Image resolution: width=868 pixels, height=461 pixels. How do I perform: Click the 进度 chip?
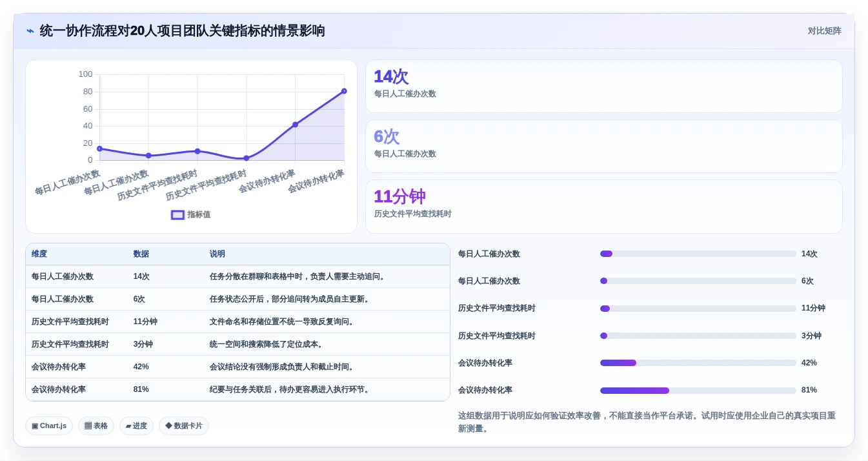(x=136, y=425)
